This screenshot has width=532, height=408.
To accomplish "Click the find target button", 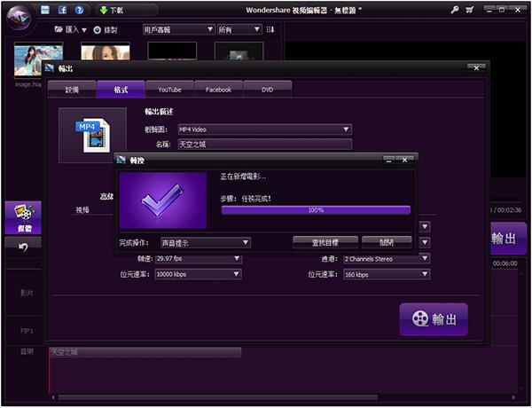I will pyautogui.click(x=325, y=243).
